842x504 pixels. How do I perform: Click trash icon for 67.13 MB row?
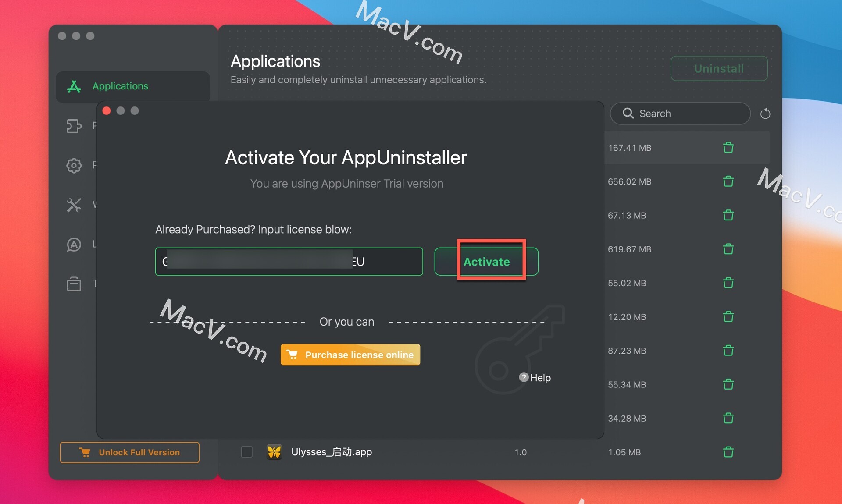click(x=728, y=215)
